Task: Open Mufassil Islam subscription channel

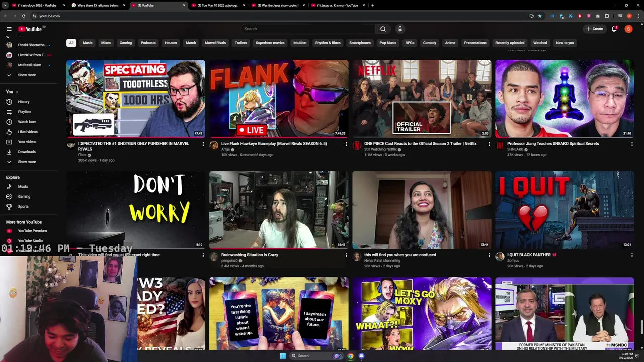Action: click(28, 65)
